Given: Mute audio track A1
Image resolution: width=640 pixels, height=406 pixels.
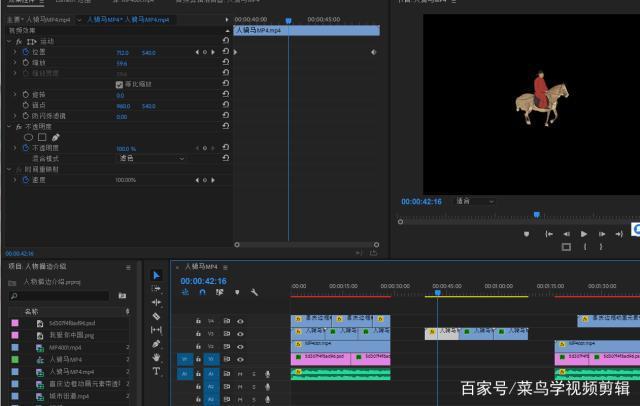Looking at the screenshot, I should (240, 374).
